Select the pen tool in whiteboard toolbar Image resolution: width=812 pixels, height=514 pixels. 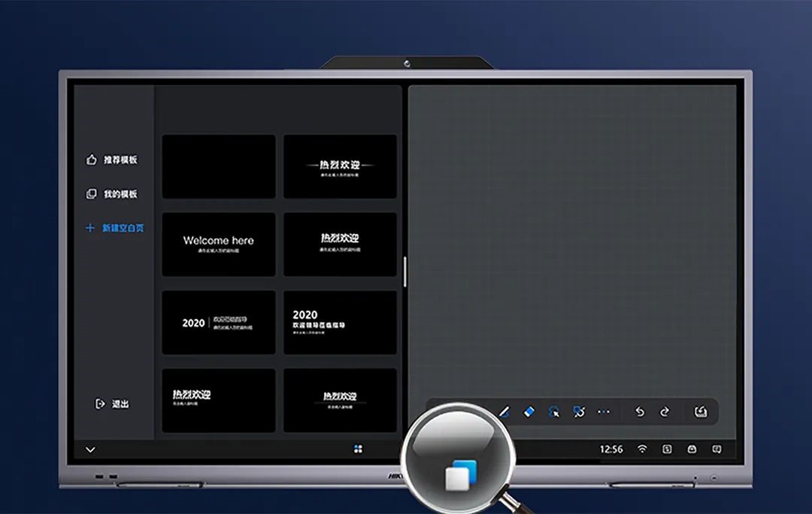point(504,412)
